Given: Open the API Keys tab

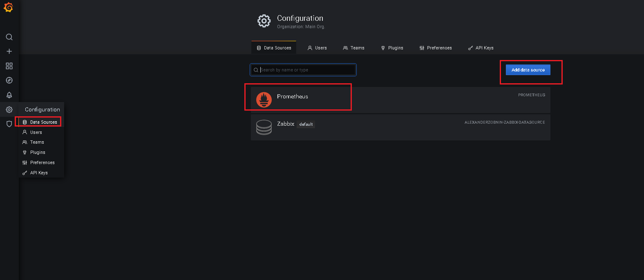Looking at the screenshot, I should click(481, 48).
